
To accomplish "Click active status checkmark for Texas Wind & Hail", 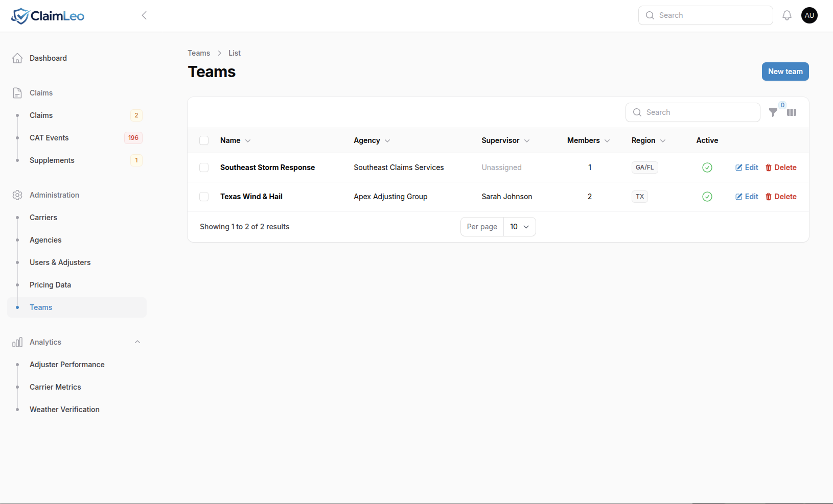I will (x=707, y=197).
